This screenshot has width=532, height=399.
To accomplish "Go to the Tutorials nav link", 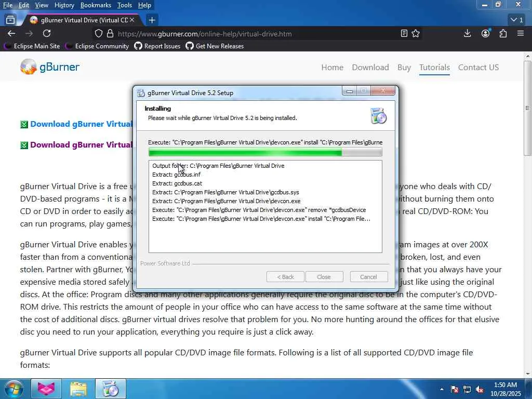I will coord(434,67).
